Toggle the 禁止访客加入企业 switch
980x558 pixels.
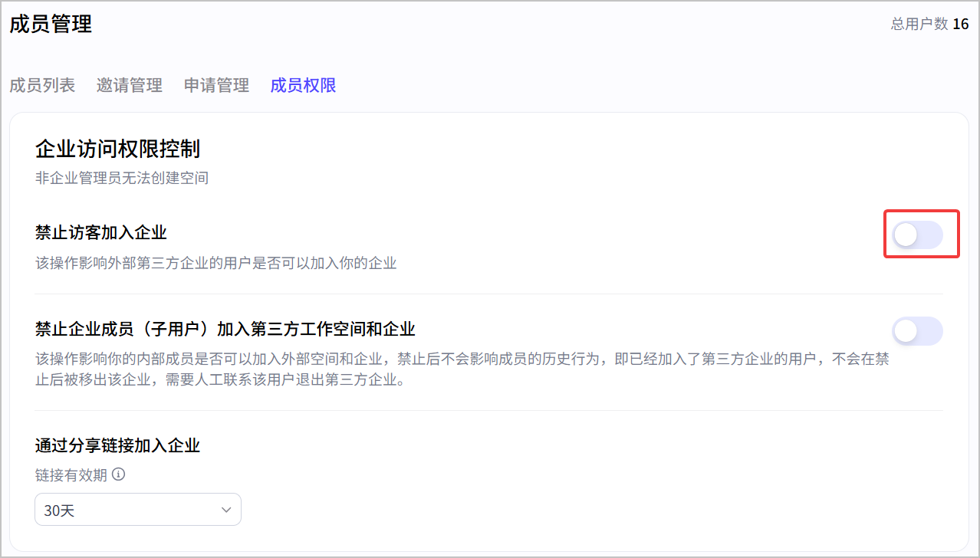[918, 235]
